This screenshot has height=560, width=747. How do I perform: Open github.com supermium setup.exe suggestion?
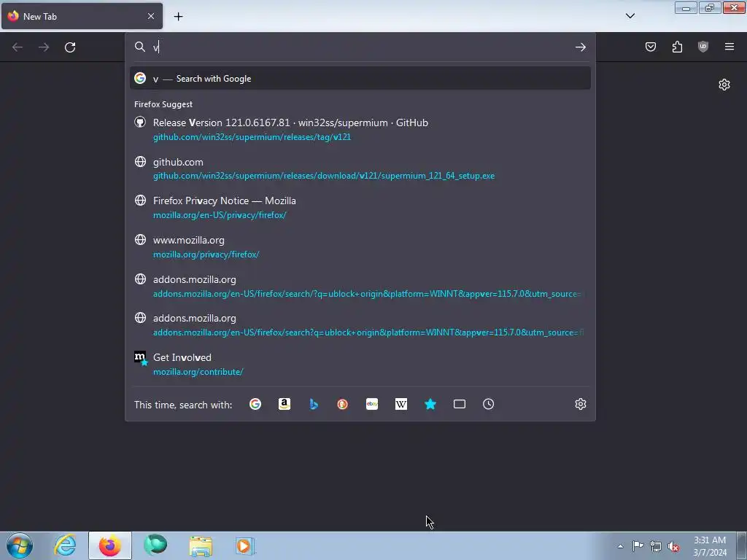[x=360, y=168]
